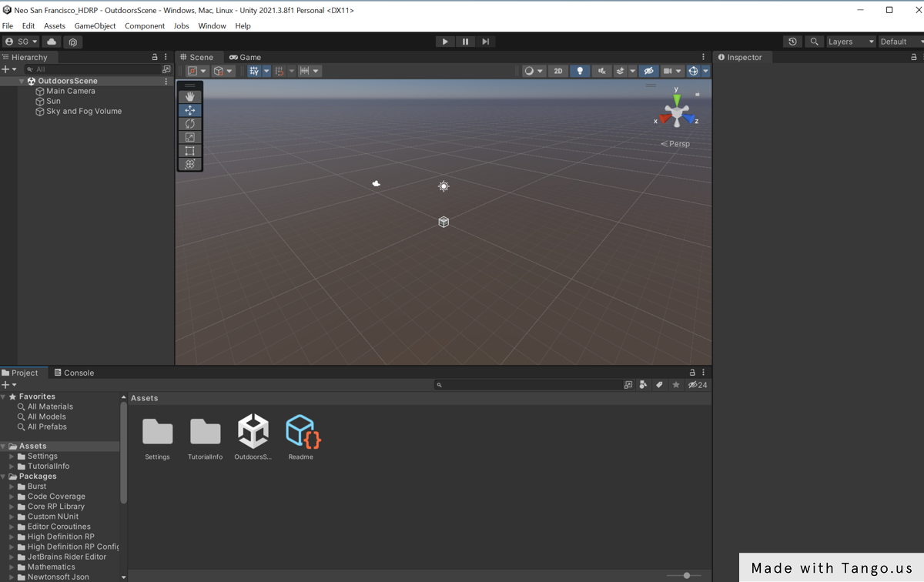Click the orientation gizmo red X axis
Image resolution: width=924 pixels, height=582 pixels.
664,119
